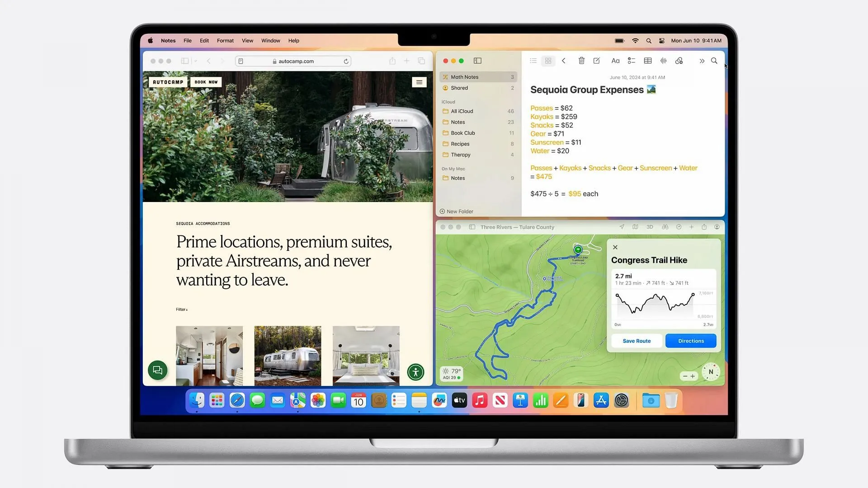The width and height of the screenshot is (868, 488).
Task: Click the Math Notes folder in sidebar
Action: coord(465,77)
